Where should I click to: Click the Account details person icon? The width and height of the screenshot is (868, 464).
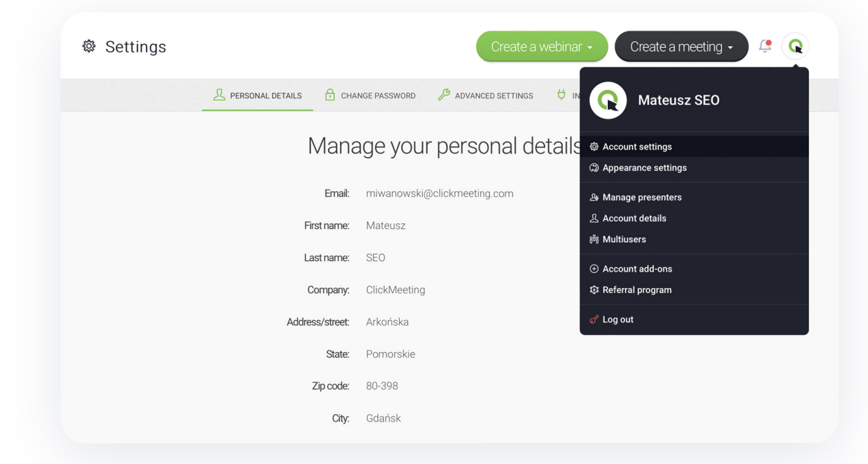pyautogui.click(x=594, y=218)
